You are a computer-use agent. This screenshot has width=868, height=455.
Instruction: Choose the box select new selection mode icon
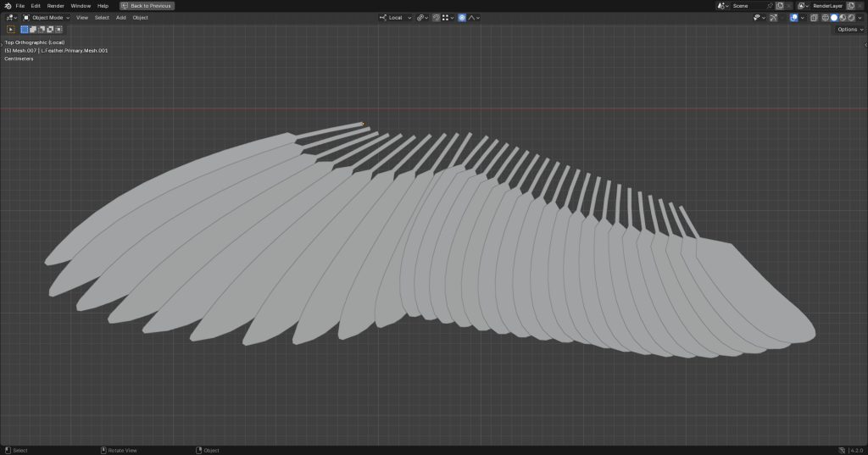pyautogui.click(x=25, y=30)
